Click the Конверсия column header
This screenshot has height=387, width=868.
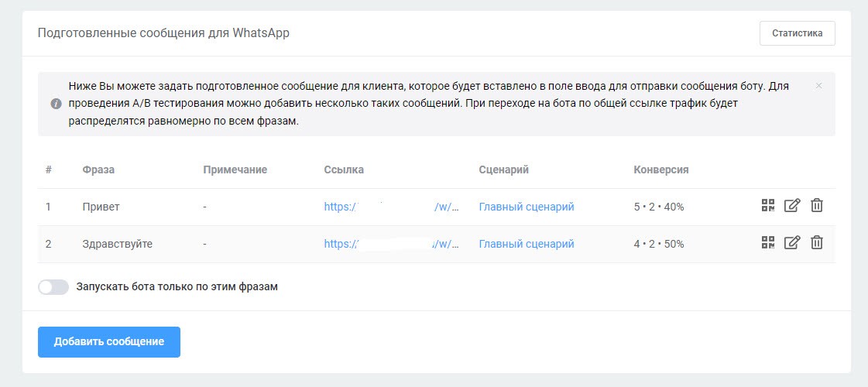(x=660, y=170)
